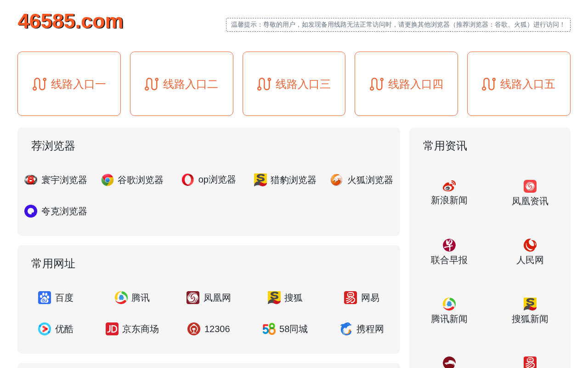Go to 人民网 news link
This screenshot has width=588, height=368.
[530, 260]
